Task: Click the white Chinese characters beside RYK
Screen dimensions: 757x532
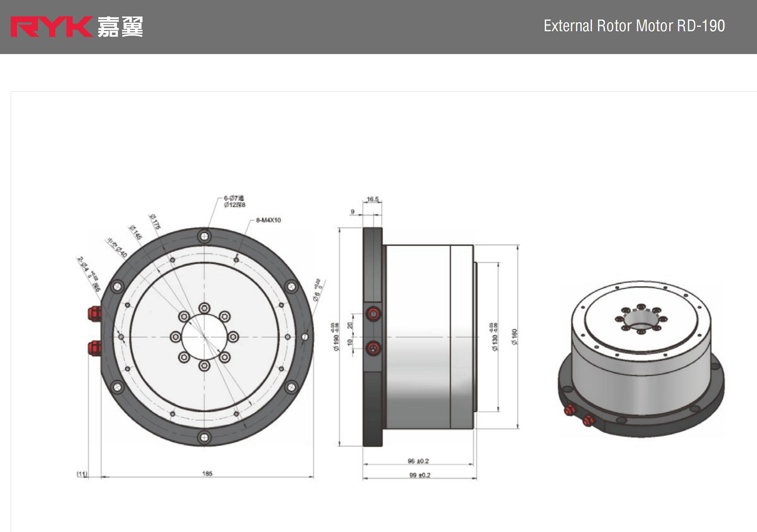Action: pos(120,27)
